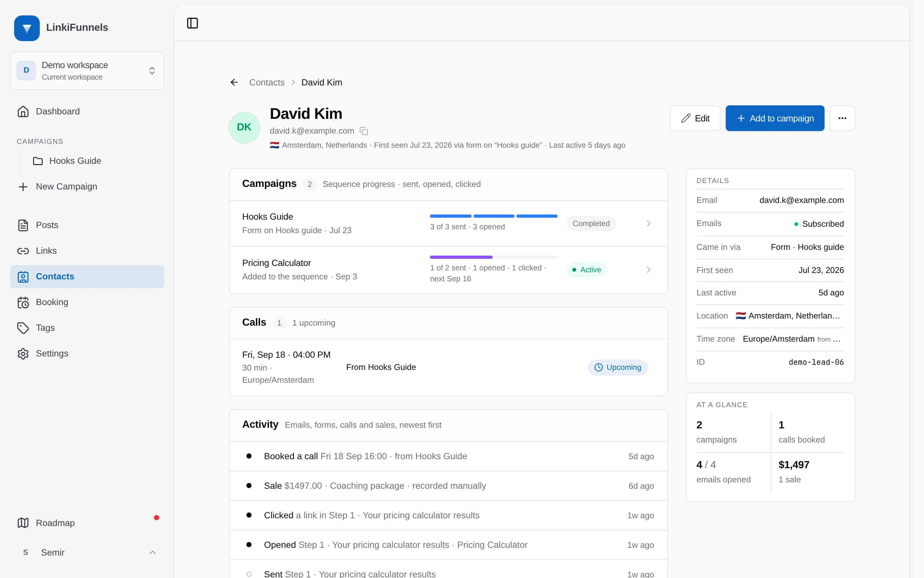Click the Netherlands flag in Location row
Image resolution: width=924 pixels, height=578 pixels.
[x=741, y=316]
